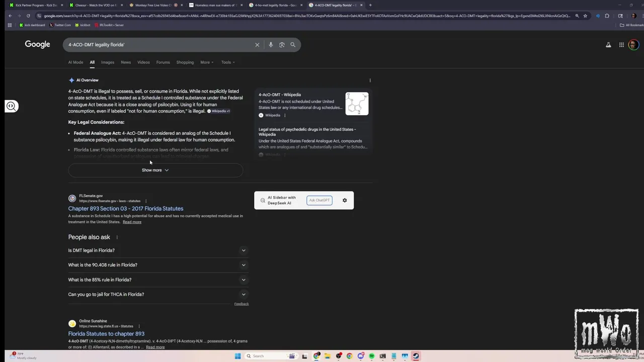Image resolution: width=644 pixels, height=362 pixels.
Task: Open AI Sidebar settings gear icon
Action: point(345,200)
